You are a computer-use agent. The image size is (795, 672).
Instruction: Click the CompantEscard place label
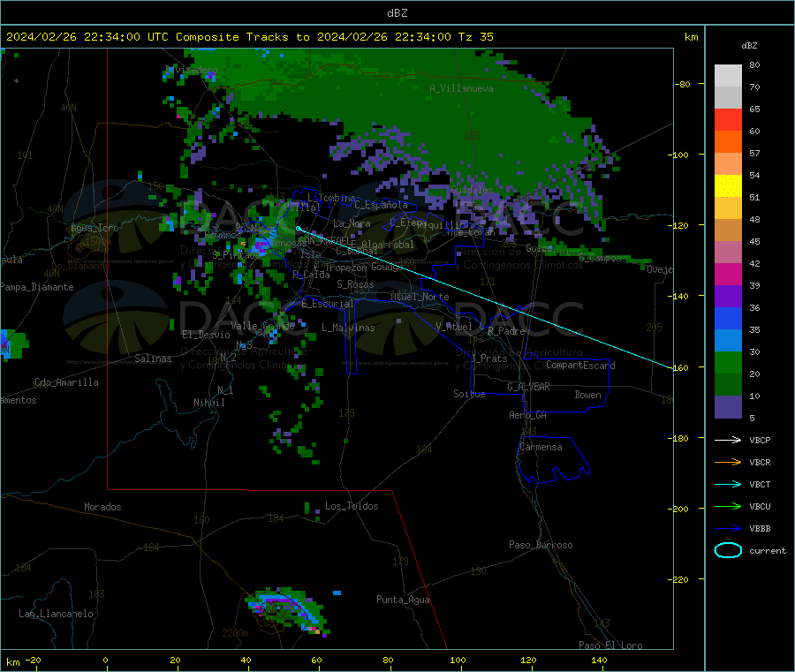pos(580,366)
